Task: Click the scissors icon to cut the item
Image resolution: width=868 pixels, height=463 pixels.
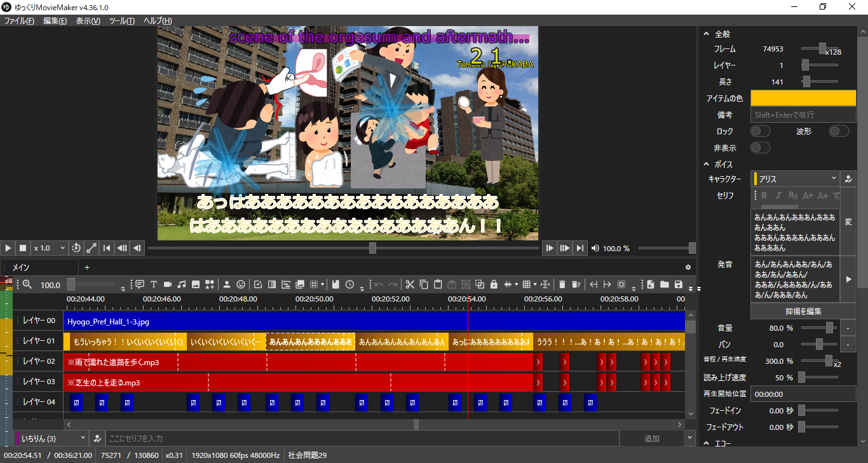Action: pyautogui.click(x=410, y=284)
